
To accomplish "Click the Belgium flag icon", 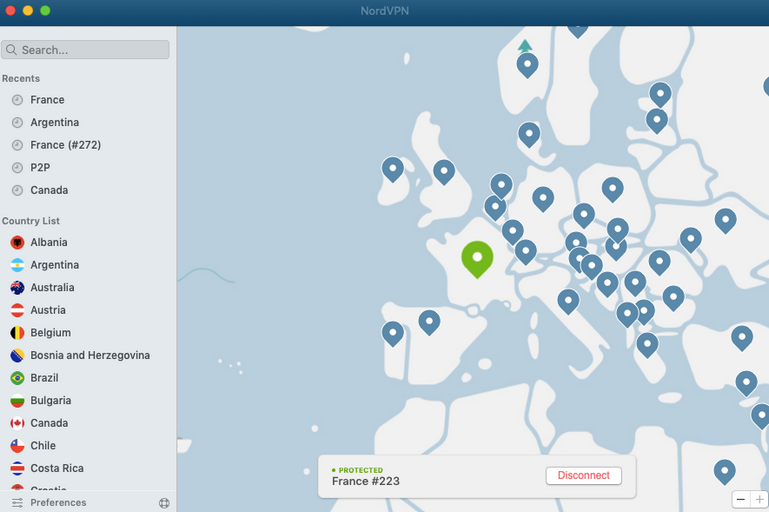I will [x=17, y=333].
